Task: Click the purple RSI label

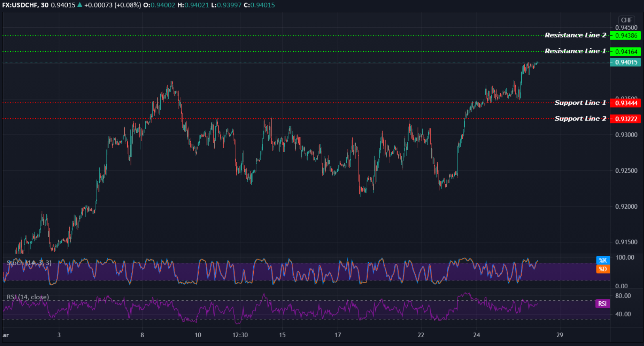Action: click(602, 304)
